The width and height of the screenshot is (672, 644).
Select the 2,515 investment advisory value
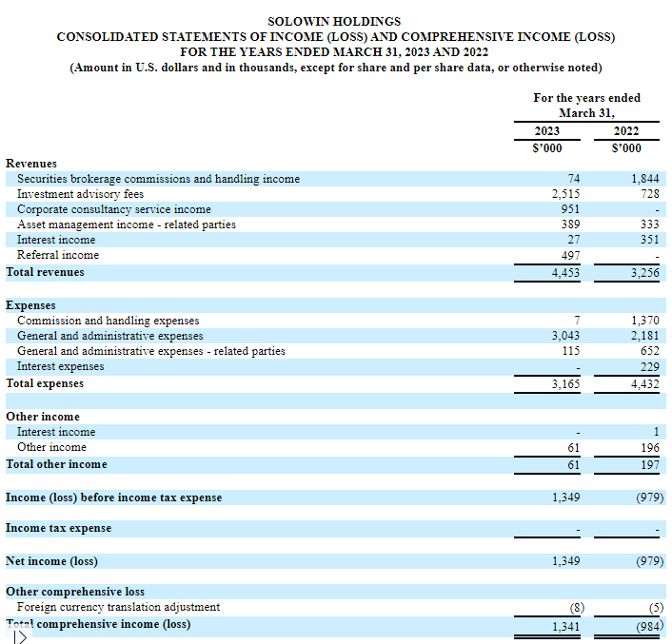(x=565, y=194)
